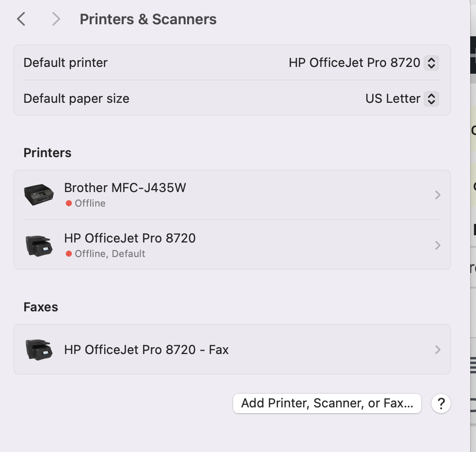Click the HP OfficeJet fax device icon
This screenshot has width=476, height=452.
pos(39,349)
